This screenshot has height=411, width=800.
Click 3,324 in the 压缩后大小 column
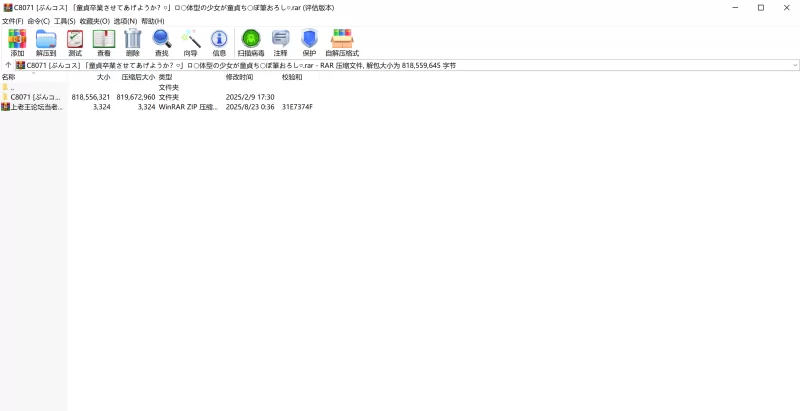146,107
